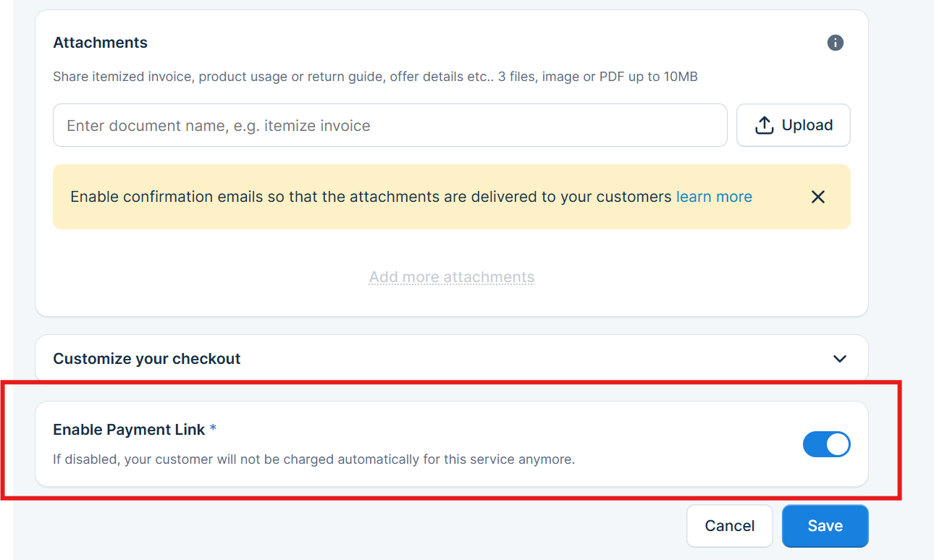Click the Customize your checkout heading
Screen dimensions: 934x560
[x=147, y=359]
